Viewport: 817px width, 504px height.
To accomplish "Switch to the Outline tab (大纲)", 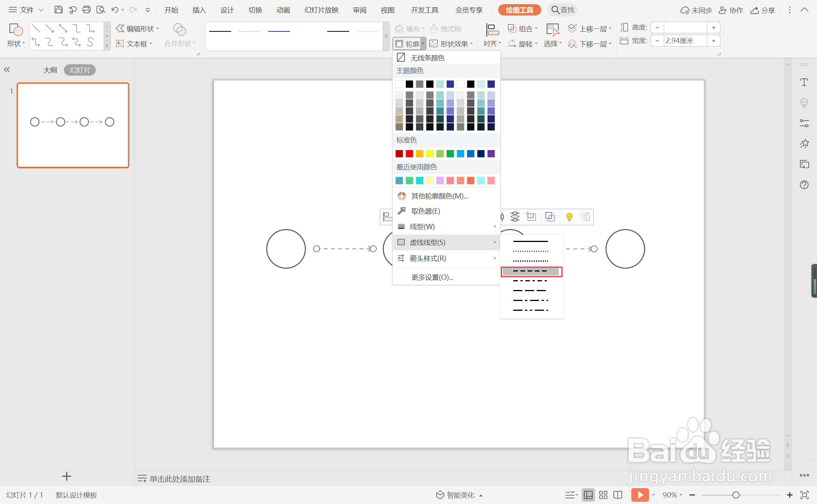I will click(x=50, y=70).
